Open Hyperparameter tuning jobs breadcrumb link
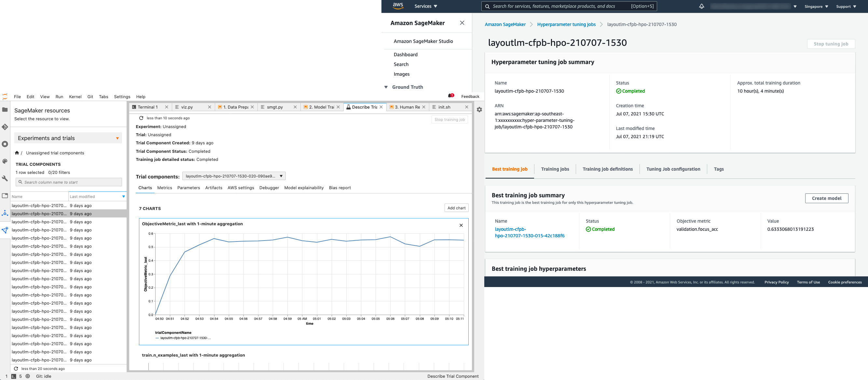 click(x=566, y=24)
